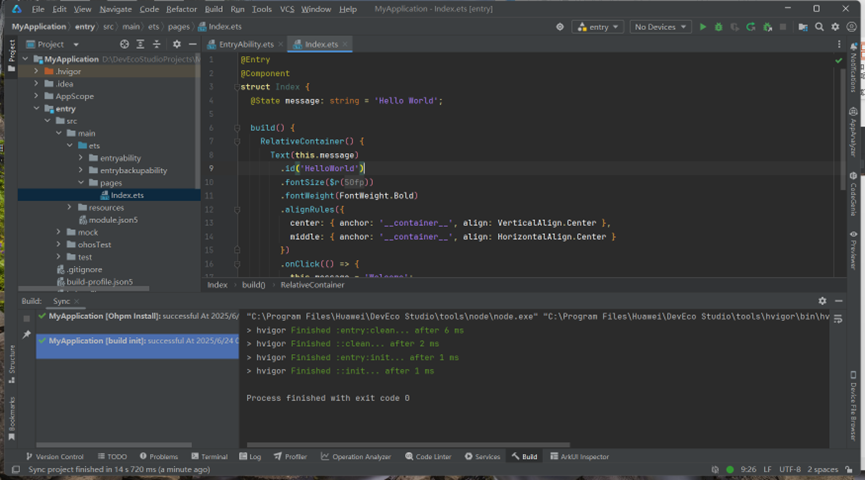
Task: Open the Previewer side panel
Action: point(853,250)
